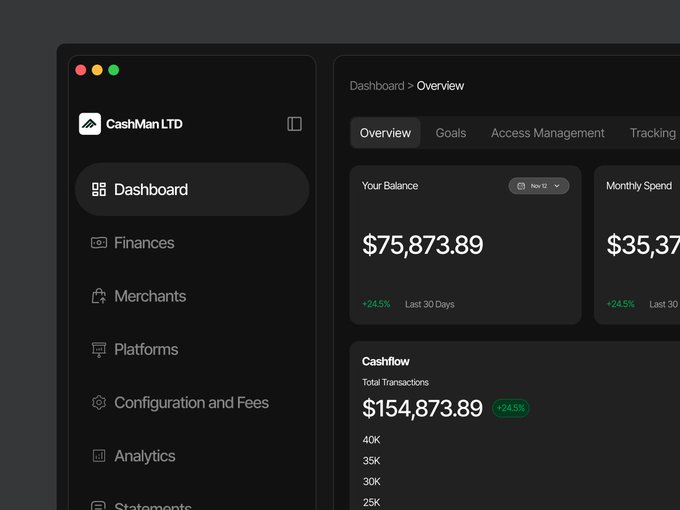Click the calendar icon in Nov 12 selector

point(521,186)
